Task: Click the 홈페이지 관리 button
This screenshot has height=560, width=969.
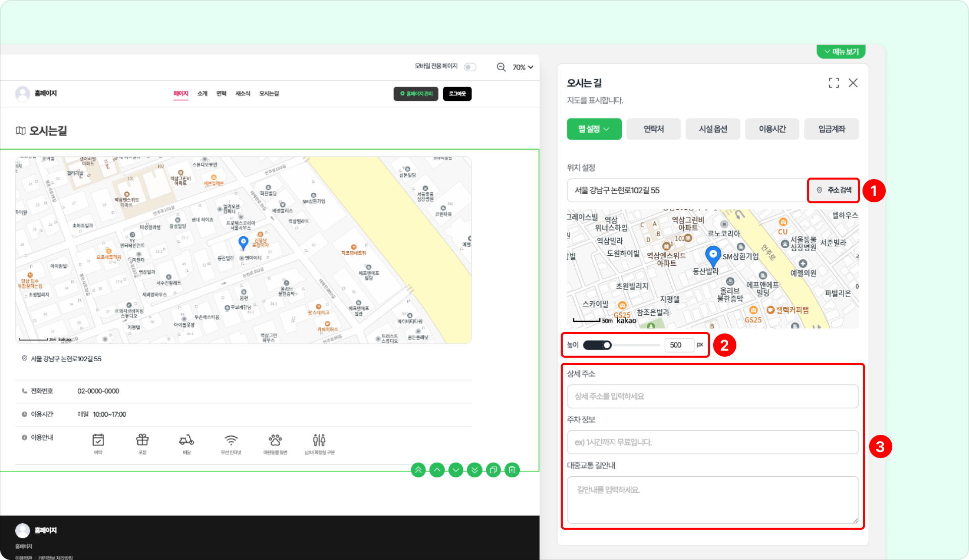Action: [x=416, y=94]
